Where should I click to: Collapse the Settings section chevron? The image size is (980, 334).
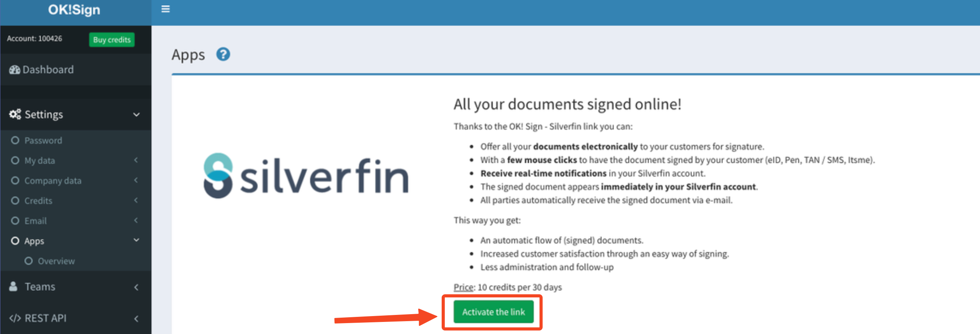pos(136,114)
